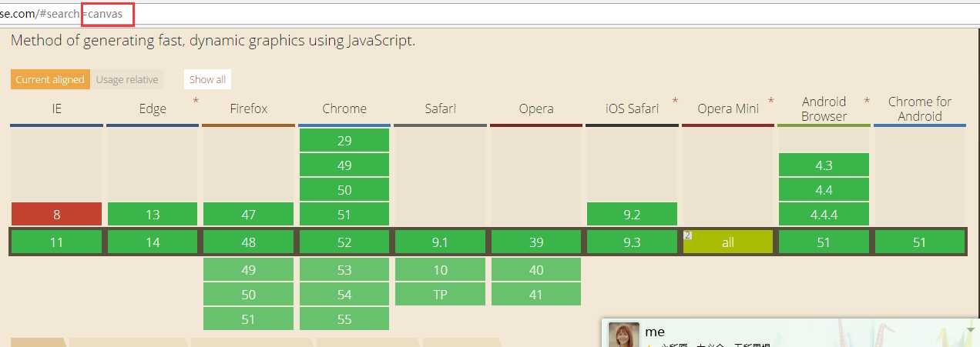Click the Show all button
This screenshot has height=347, width=980.
coord(207,79)
